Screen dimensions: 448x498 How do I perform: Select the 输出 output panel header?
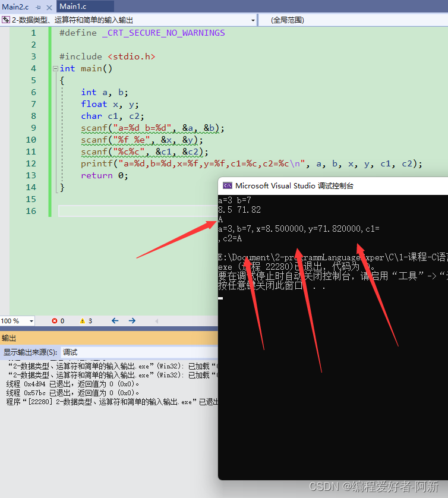click(109, 338)
